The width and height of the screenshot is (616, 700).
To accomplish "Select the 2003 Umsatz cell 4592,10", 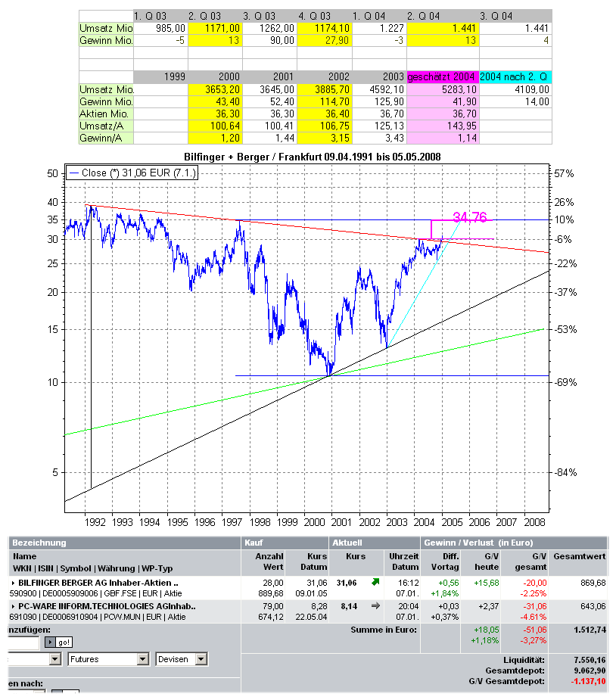I will point(379,89).
